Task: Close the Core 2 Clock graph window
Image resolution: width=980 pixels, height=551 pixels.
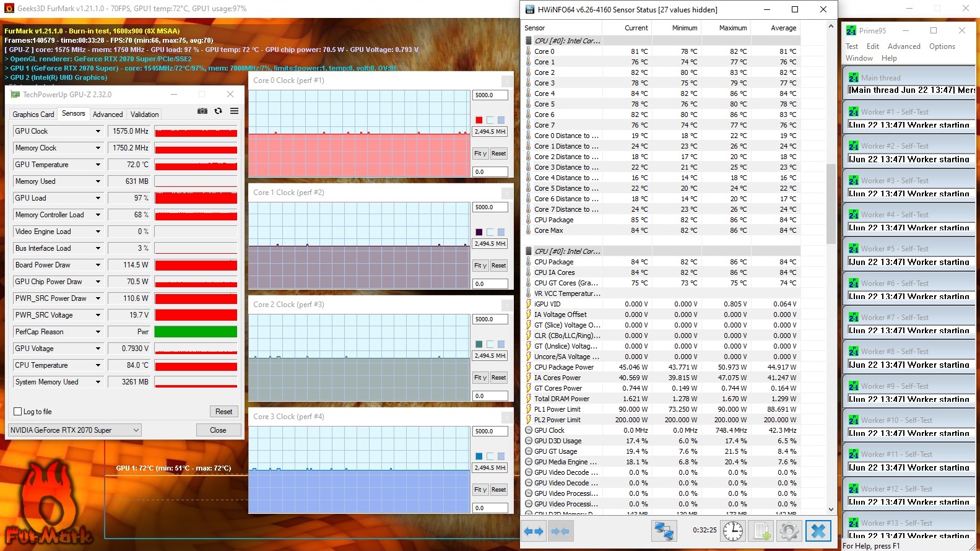Action: (x=506, y=305)
